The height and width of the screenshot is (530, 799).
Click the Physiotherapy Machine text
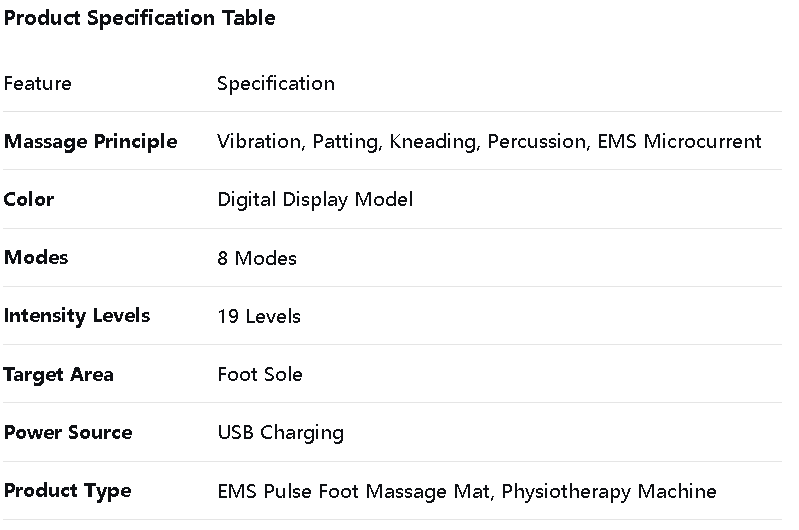click(609, 491)
